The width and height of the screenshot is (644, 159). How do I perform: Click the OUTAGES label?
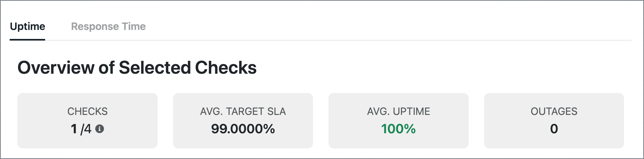coord(554,111)
